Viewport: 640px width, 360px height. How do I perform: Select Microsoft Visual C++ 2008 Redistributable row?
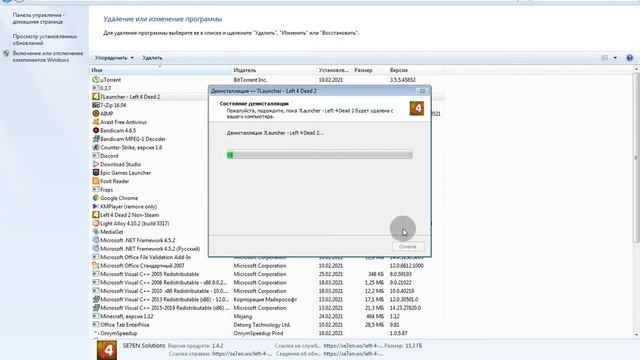tap(267, 283)
